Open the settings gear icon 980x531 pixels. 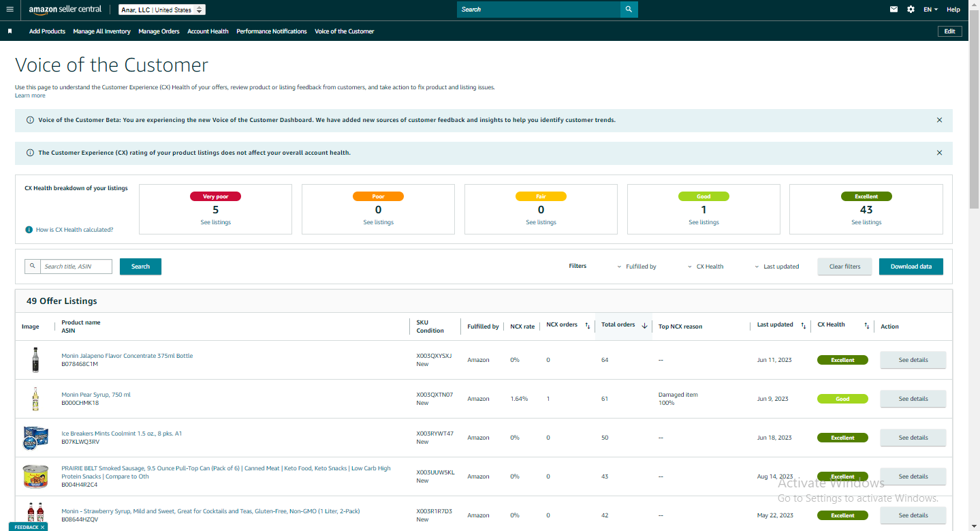911,10
